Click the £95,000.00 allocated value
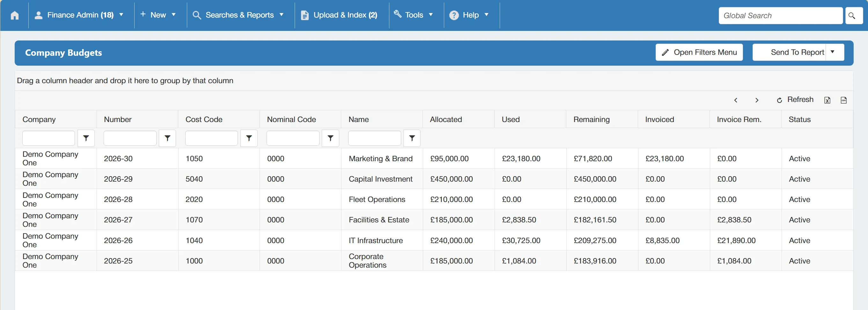This screenshot has height=310, width=868. (x=449, y=159)
